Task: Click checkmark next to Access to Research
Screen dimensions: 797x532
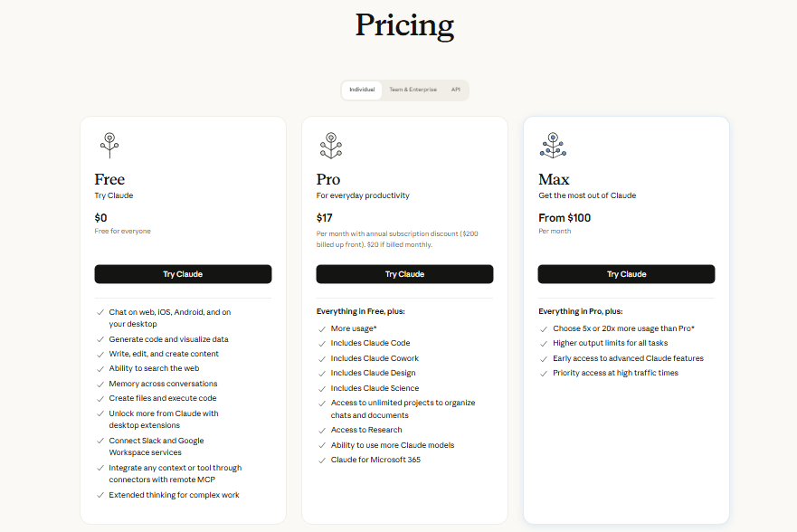Action: [322, 431]
